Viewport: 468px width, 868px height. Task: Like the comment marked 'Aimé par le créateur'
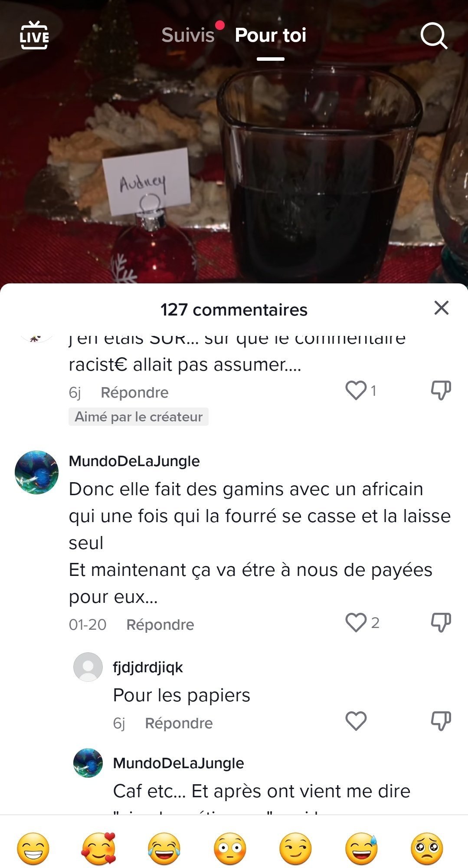click(x=356, y=390)
